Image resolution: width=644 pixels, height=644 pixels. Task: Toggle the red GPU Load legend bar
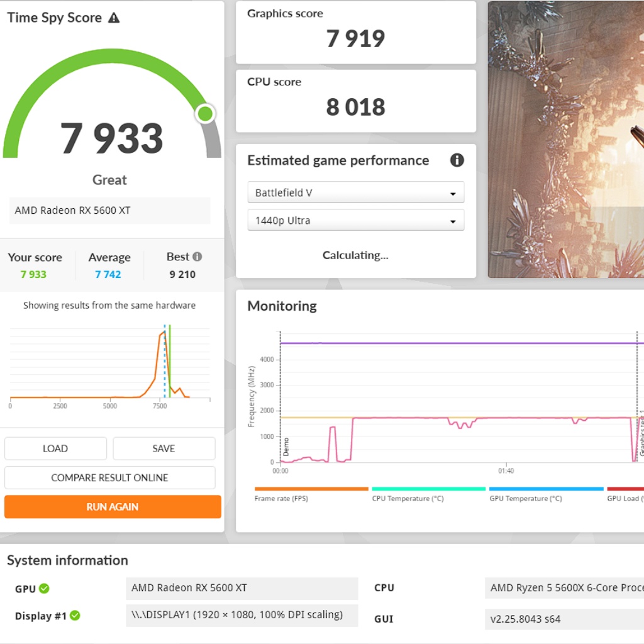click(625, 489)
